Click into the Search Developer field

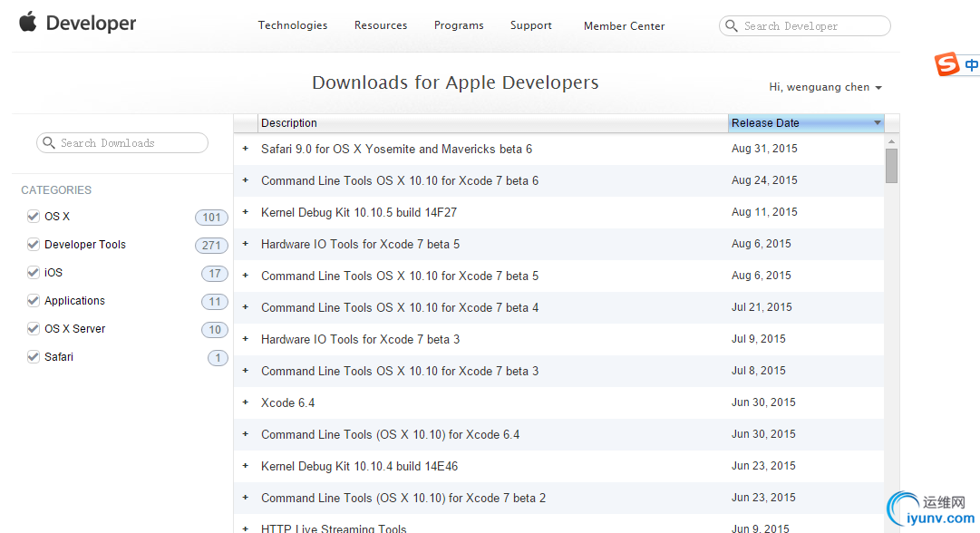click(804, 25)
